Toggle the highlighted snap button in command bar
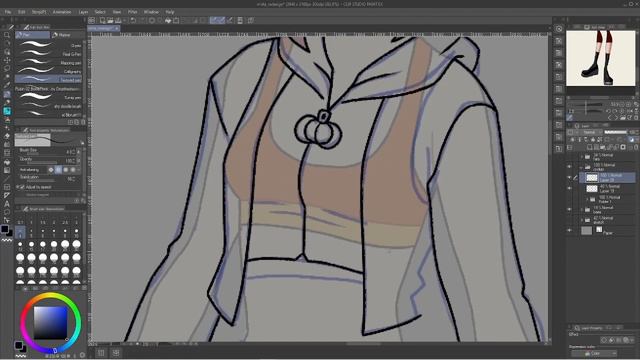Viewport: 640px width, 360px height. click(218, 20)
